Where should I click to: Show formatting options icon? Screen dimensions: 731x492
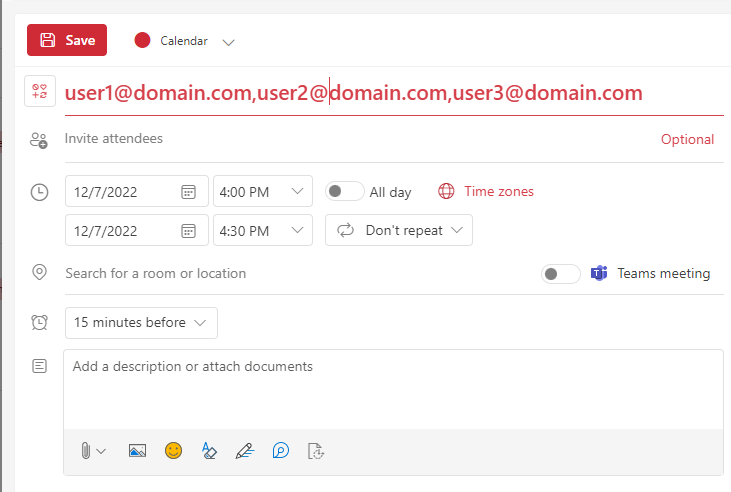pyautogui.click(x=209, y=451)
